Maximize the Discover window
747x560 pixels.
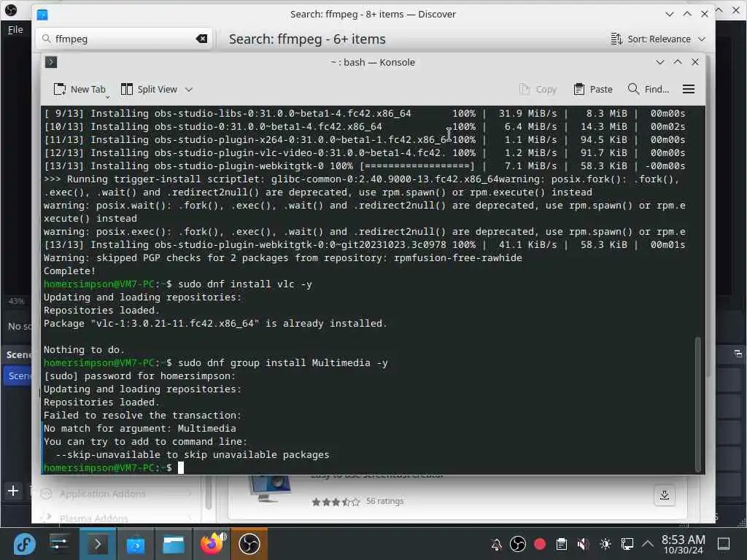[687, 15]
